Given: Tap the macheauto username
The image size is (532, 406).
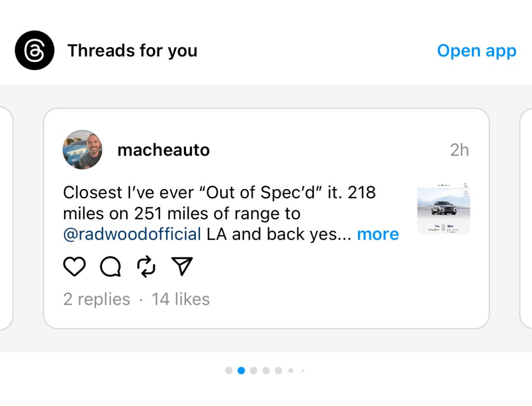Looking at the screenshot, I should [164, 150].
